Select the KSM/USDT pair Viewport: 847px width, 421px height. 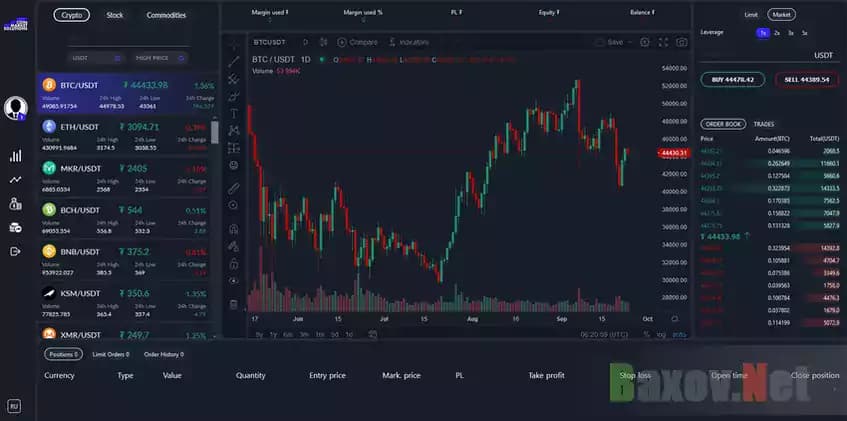[125, 301]
